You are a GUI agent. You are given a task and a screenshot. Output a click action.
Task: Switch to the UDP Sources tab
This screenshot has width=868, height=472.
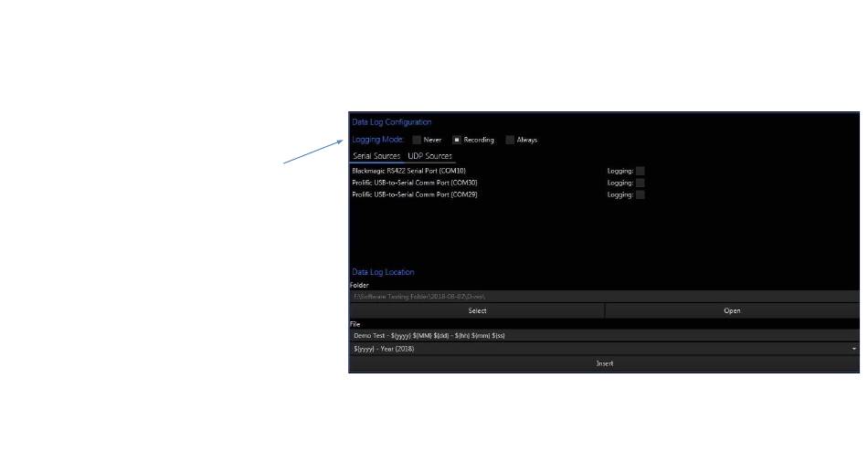click(430, 156)
